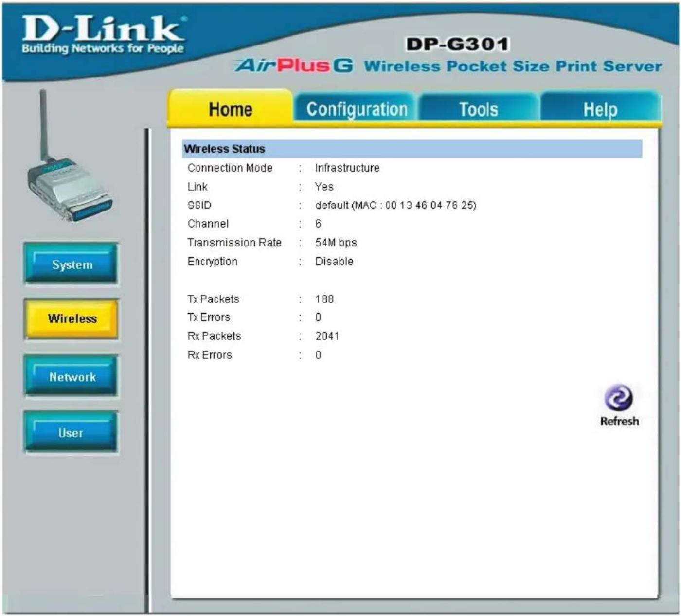Click the Transmission Rate label
Screen dimensions: 681x616
(x=234, y=243)
